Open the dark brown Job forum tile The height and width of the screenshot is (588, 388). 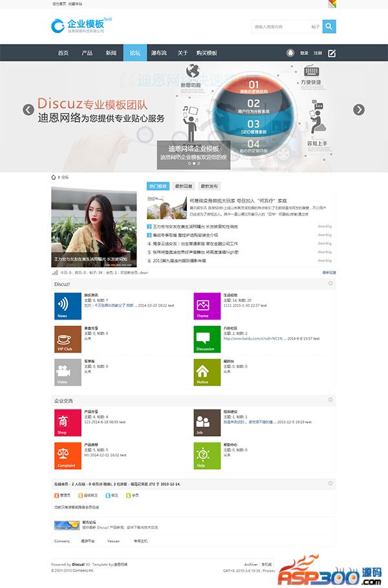pyautogui.click(x=207, y=423)
